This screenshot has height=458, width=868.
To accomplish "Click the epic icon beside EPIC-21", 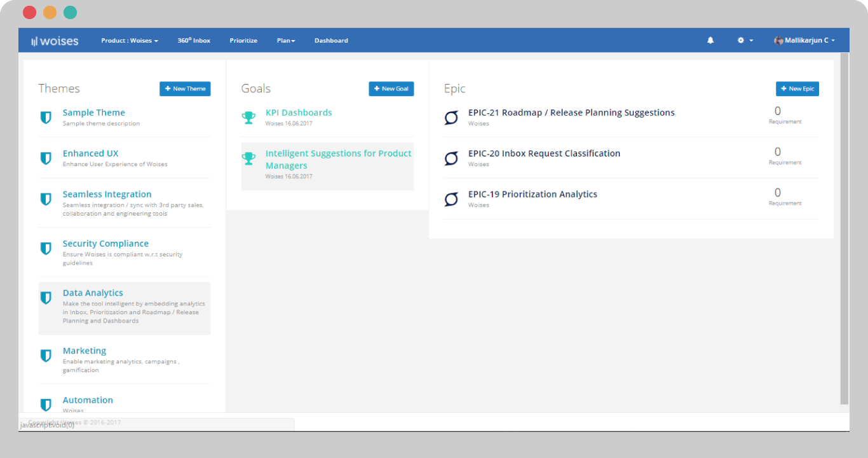I will pos(451,118).
